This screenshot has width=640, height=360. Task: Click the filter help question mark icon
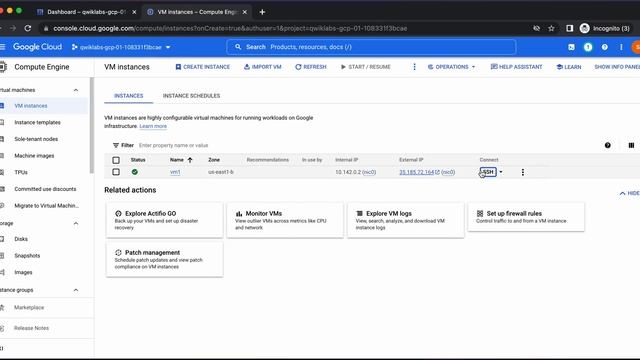pos(607,145)
